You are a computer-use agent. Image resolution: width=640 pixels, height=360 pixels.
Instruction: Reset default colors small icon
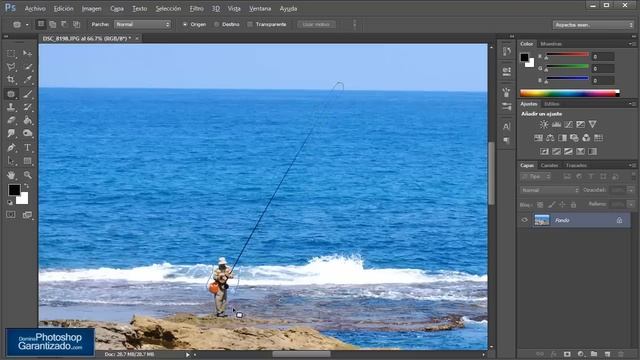point(10,202)
